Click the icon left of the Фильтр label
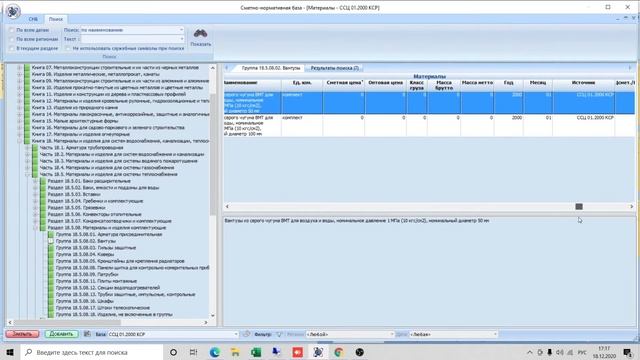This screenshot has width=640, height=360. pyautogui.click(x=246, y=334)
